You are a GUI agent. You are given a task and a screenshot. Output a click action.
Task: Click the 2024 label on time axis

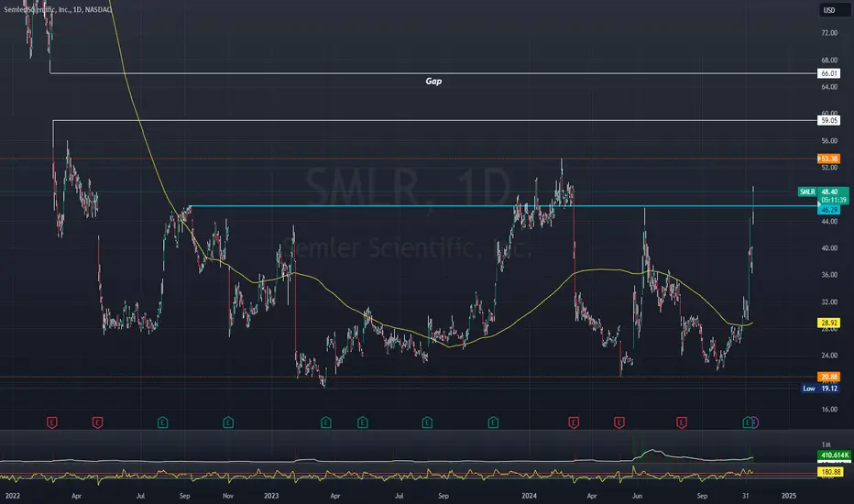click(x=530, y=496)
